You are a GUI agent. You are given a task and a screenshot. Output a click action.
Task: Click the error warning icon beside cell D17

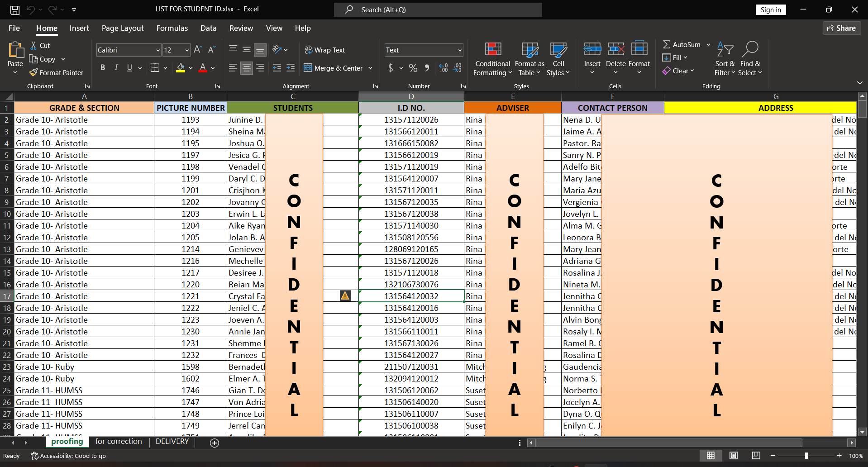345,296
